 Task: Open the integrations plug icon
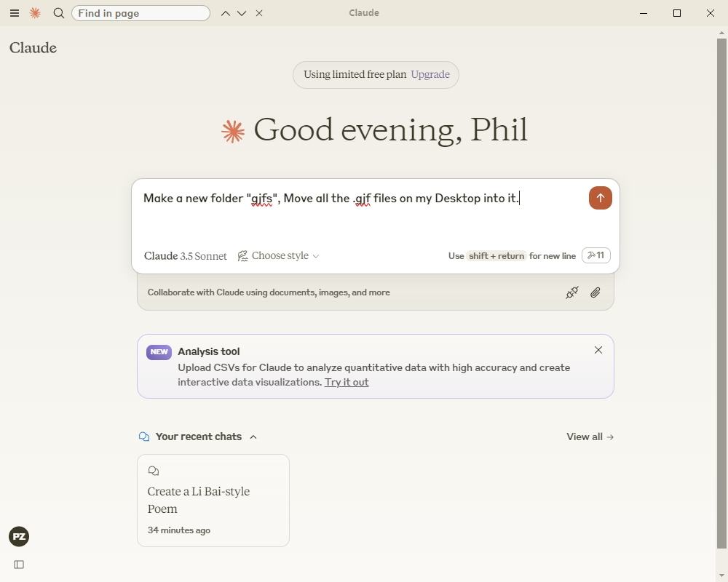click(x=572, y=292)
